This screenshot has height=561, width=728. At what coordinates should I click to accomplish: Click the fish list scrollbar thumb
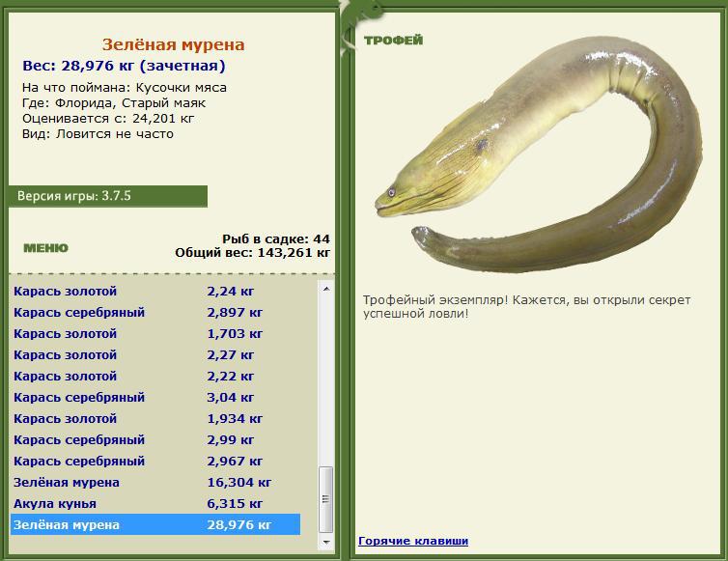point(326,499)
